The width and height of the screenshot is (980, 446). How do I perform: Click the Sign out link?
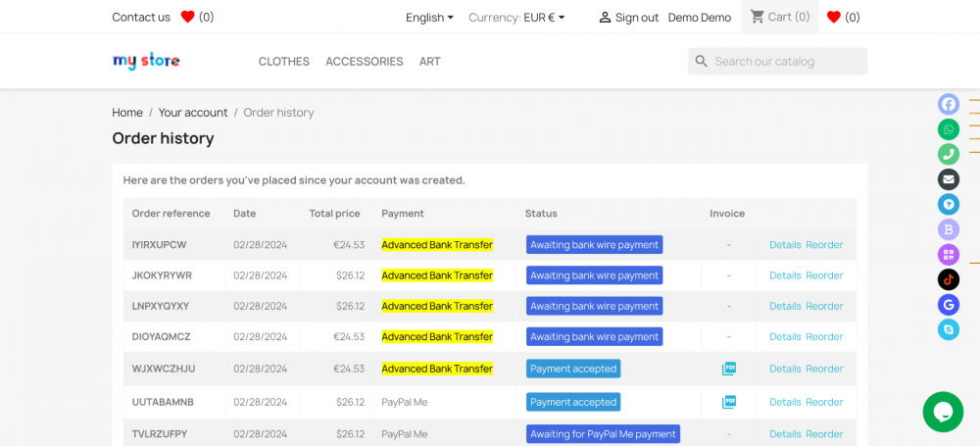628,17
